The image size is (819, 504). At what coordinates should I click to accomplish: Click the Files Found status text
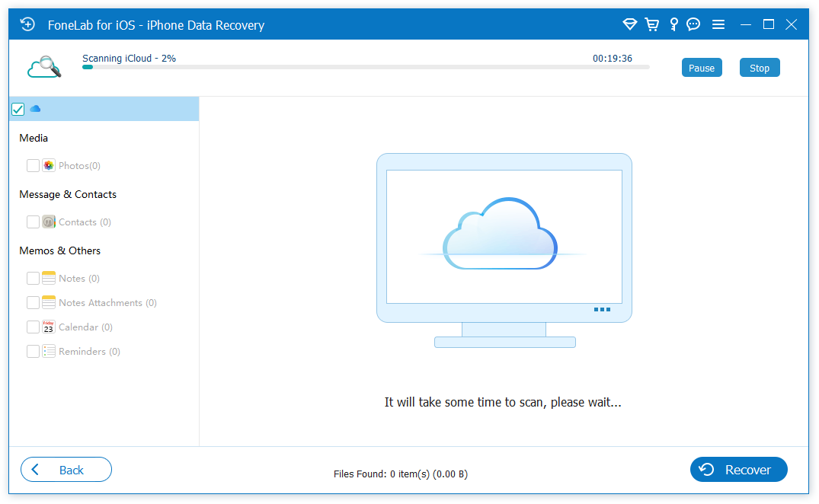[x=401, y=474]
